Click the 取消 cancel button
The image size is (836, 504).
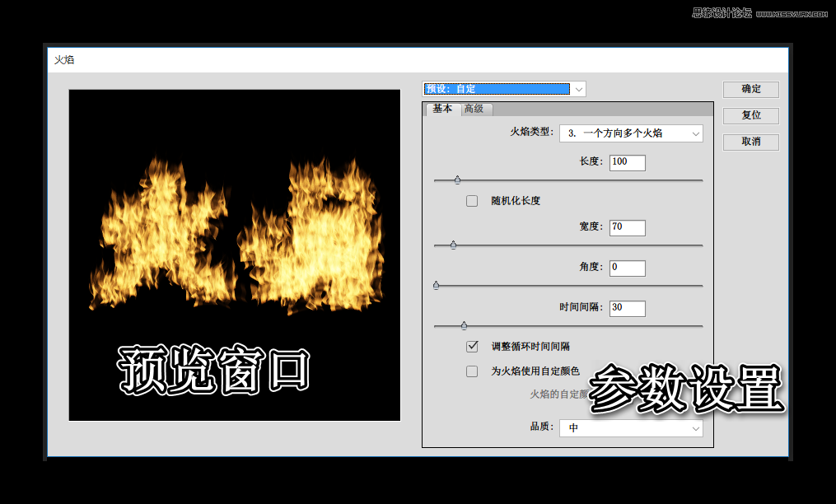click(x=750, y=142)
